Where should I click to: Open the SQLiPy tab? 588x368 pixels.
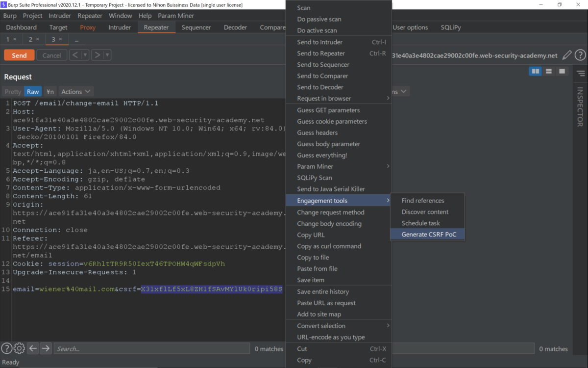click(x=451, y=27)
